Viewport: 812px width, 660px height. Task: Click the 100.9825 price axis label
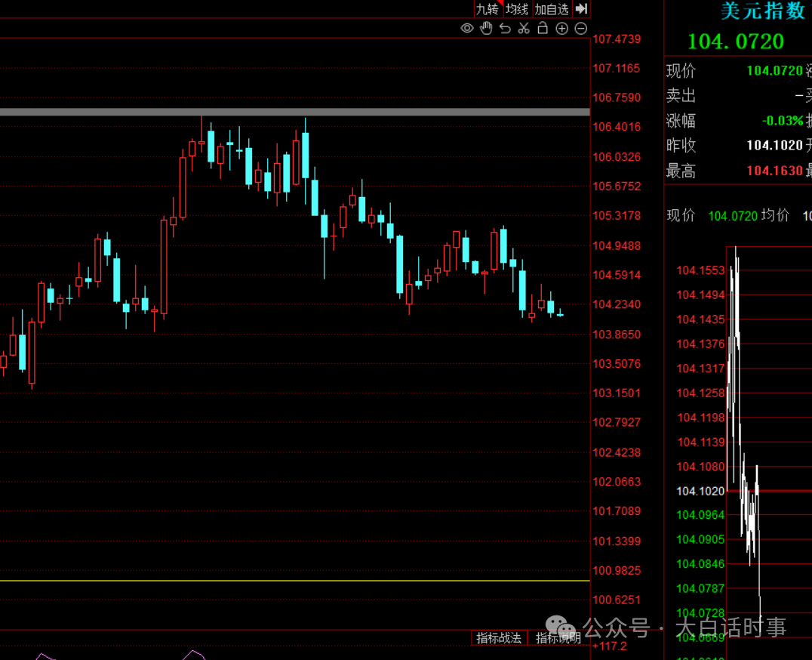[617, 570]
